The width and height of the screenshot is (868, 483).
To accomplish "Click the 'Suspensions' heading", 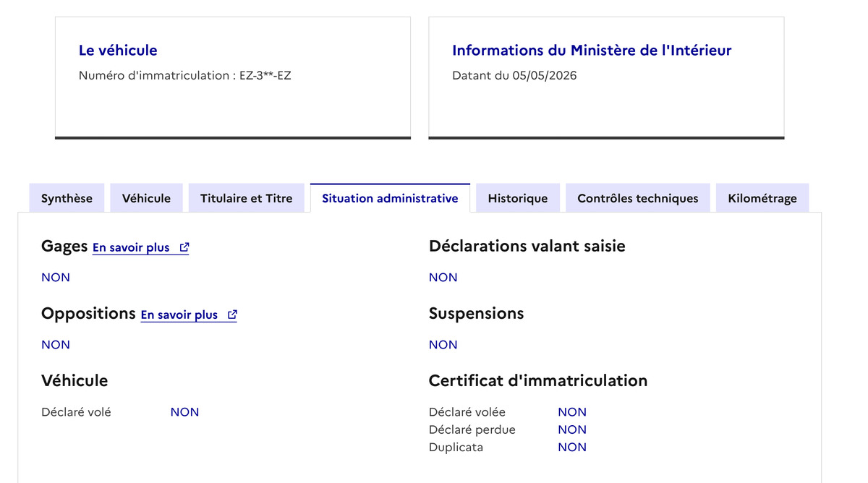I will 477,313.
